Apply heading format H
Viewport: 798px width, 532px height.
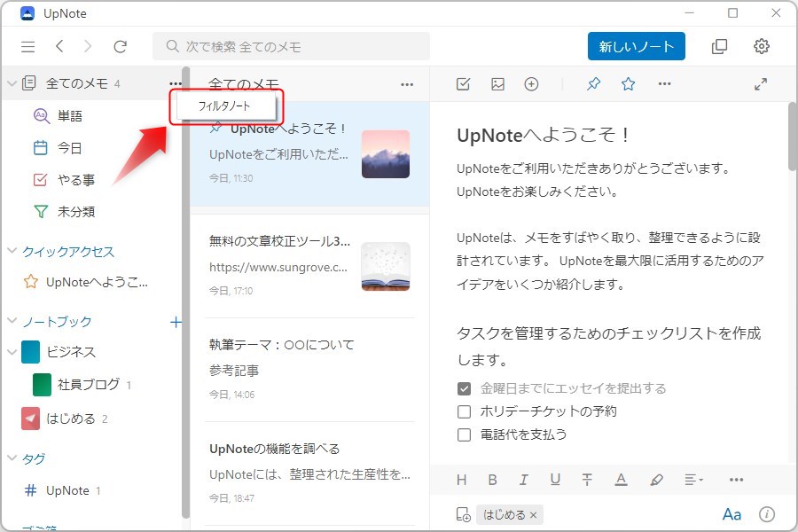tap(462, 480)
